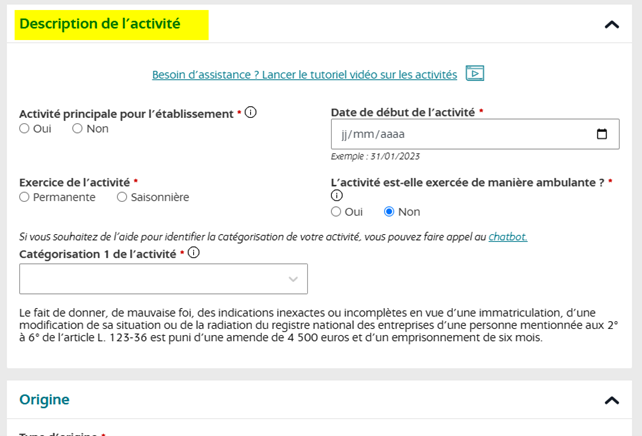This screenshot has width=642, height=436.
Task: Choose Permanente for Exercice de l'activité
Action: [x=25, y=197]
